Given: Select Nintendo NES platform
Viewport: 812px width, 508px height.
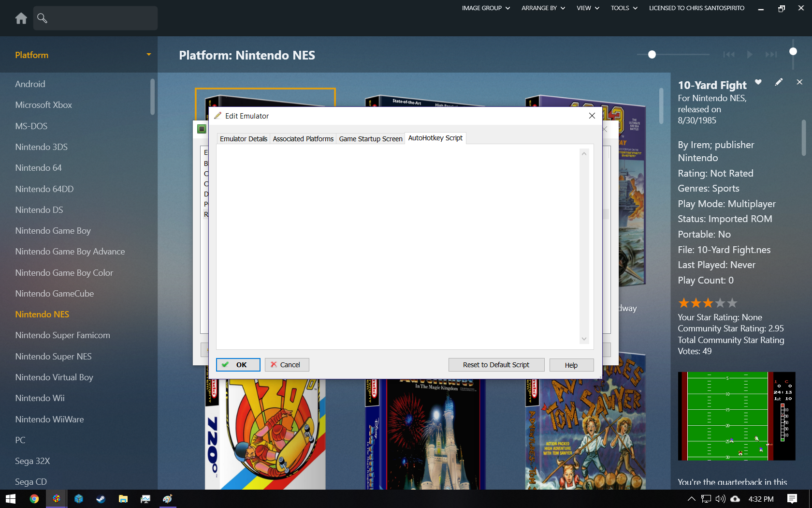Looking at the screenshot, I should click(42, 314).
